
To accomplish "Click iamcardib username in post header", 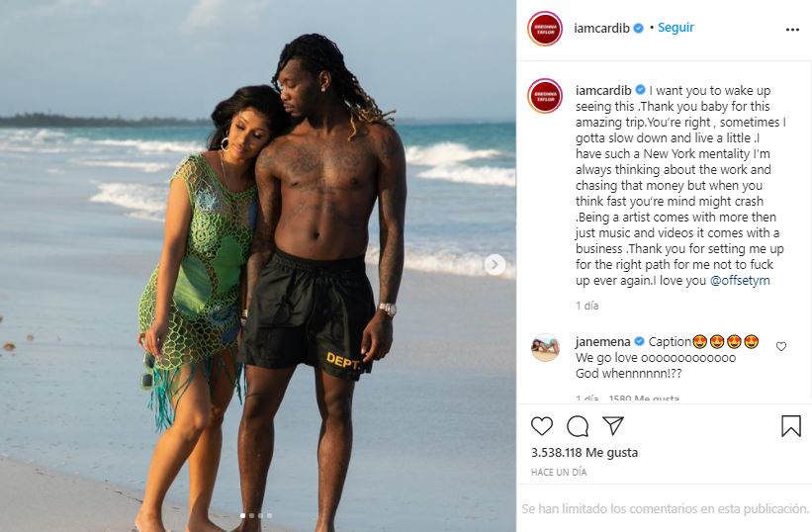I will pos(601,28).
